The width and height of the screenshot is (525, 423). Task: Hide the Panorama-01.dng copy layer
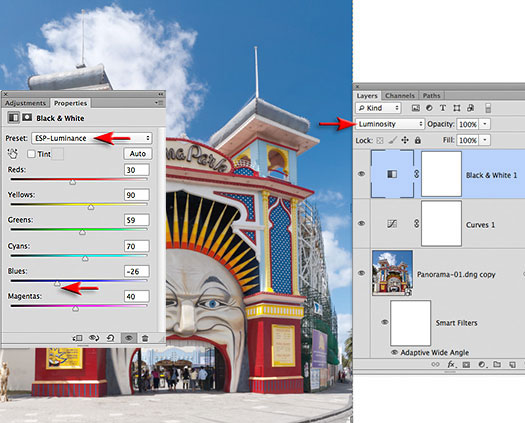(x=361, y=273)
